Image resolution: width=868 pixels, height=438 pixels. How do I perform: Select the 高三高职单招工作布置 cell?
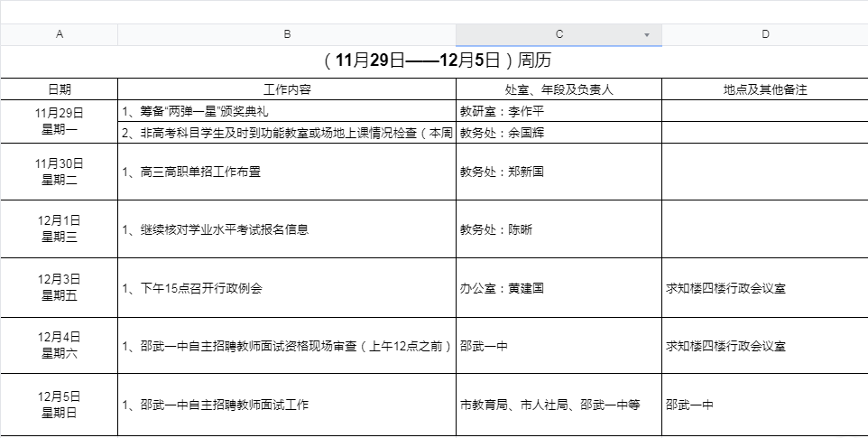pyautogui.click(x=287, y=172)
